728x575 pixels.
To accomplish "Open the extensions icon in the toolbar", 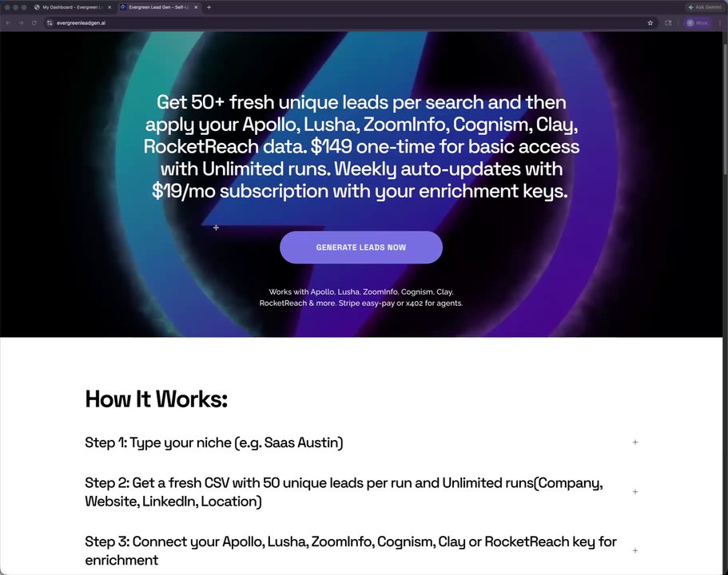I will tap(668, 22).
